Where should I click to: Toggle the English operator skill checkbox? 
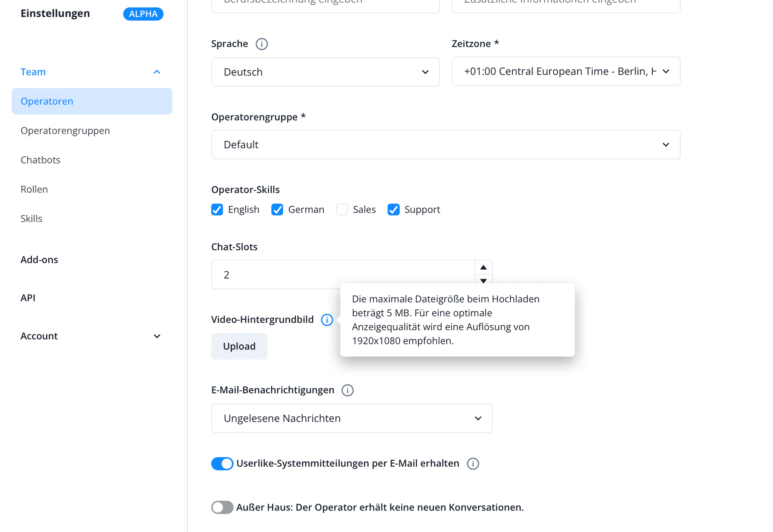coord(218,209)
